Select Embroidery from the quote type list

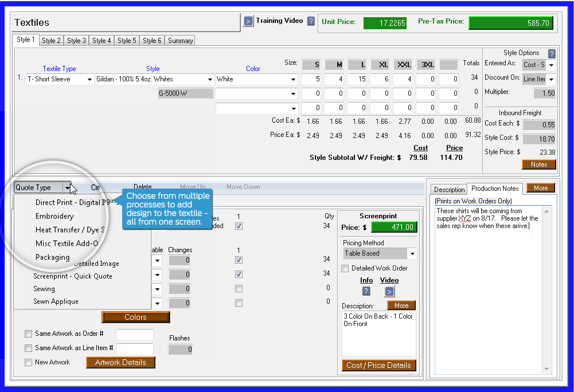point(54,216)
